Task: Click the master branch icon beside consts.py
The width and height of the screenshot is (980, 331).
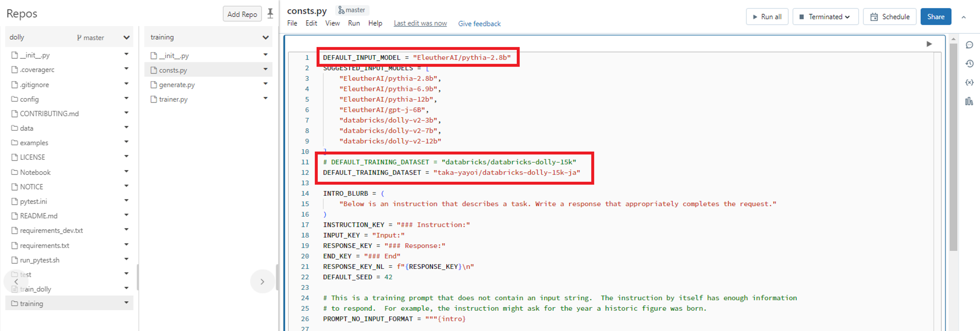Action: 341,10
